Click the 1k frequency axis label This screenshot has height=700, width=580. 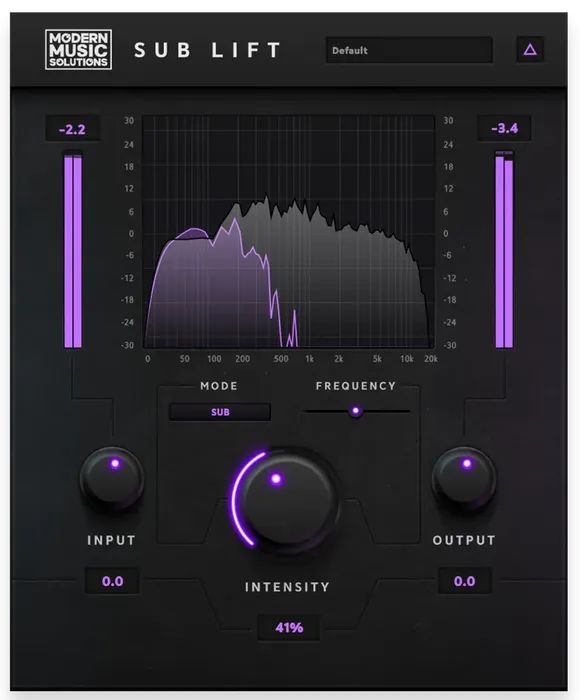309,358
